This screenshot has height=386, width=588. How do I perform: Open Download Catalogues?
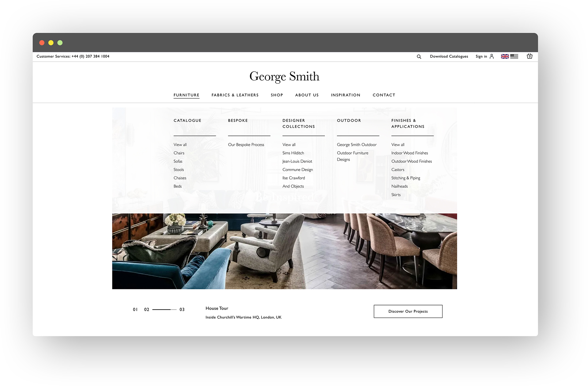(x=449, y=56)
